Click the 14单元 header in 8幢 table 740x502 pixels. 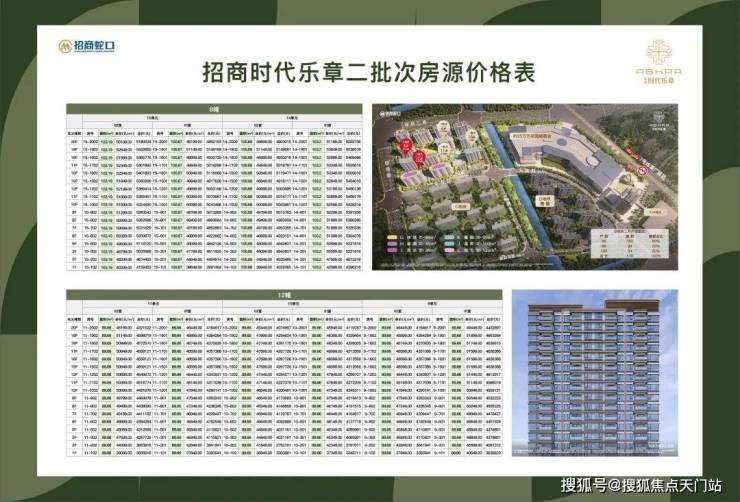[x=292, y=118]
